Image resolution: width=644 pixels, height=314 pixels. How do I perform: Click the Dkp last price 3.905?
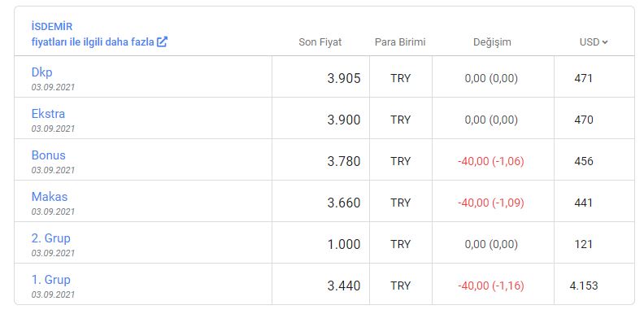[344, 78]
